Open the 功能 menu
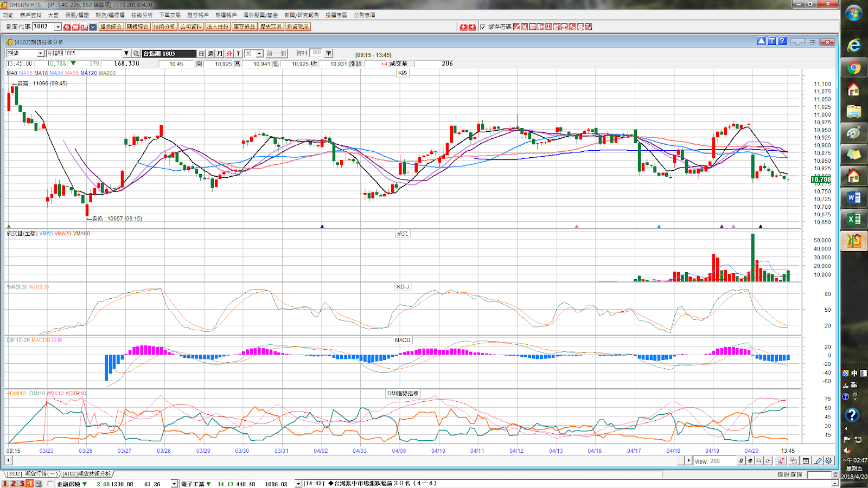The image size is (868, 488). (x=8, y=15)
